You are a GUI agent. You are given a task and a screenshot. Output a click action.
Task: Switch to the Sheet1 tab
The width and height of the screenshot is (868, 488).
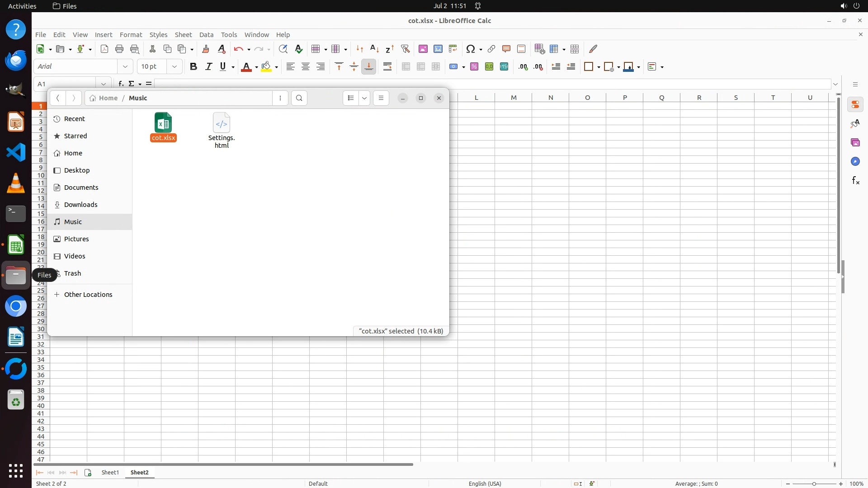110,472
